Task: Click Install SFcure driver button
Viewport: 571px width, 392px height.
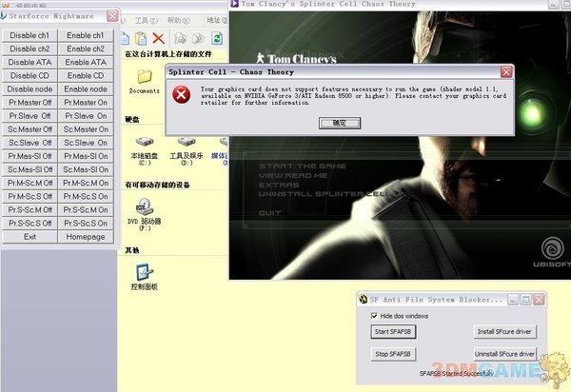Action: point(505,331)
